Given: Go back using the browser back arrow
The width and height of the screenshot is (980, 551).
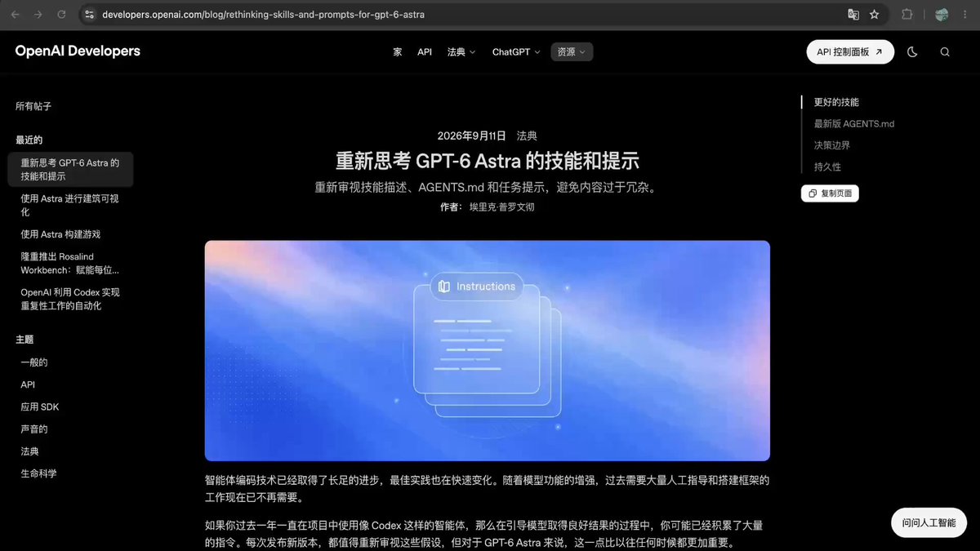Looking at the screenshot, I should pos(16,15).
